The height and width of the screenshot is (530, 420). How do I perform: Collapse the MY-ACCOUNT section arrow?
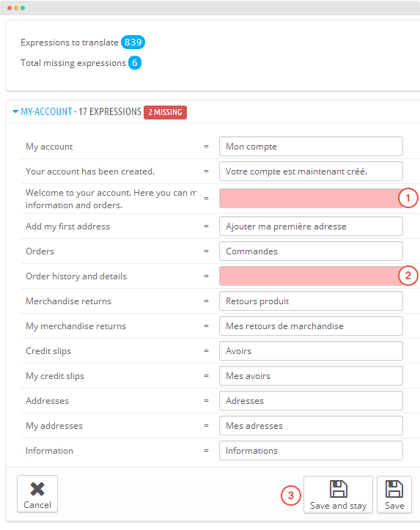click(15, 111)
